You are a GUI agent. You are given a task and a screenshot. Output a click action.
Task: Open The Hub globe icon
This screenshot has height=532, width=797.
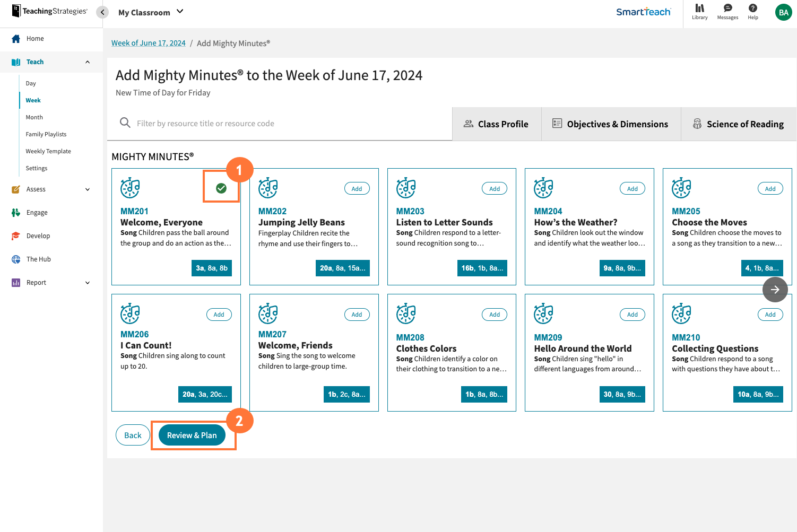pyautogui.click(x=16, y=259)
